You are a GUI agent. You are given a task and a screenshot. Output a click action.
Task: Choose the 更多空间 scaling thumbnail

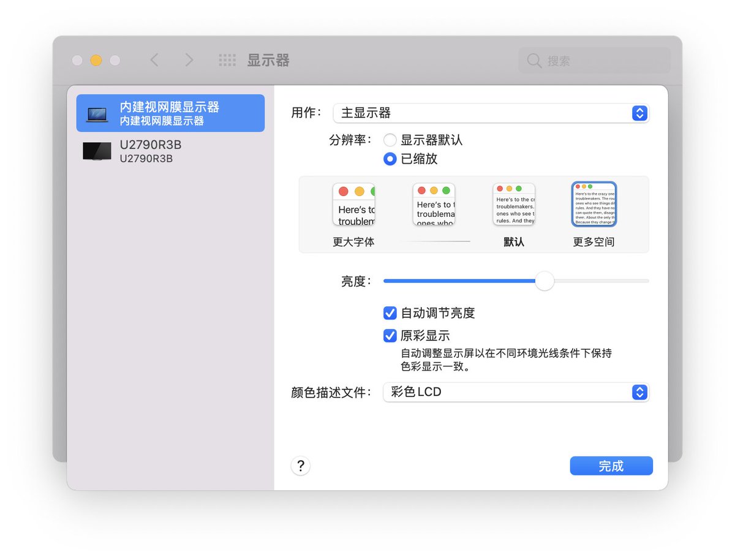point(593,203)
